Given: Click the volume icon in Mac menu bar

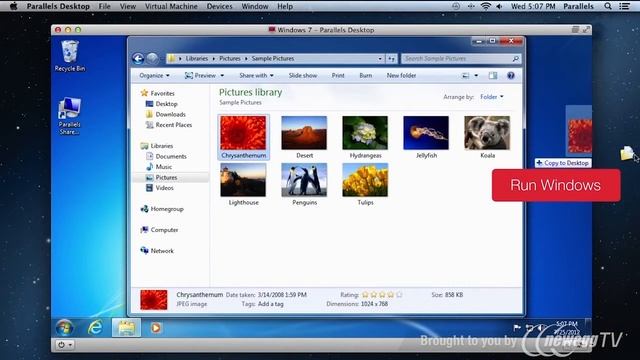Looking at the screenshot, I should [500, 6].
